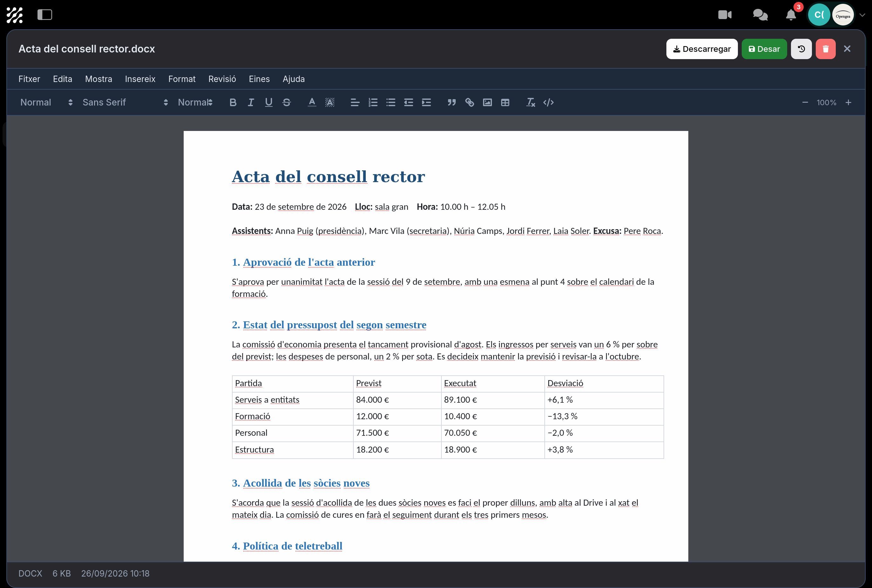Insert a hyperlink
Image resolution: width=872 pixels, height=588 pixels.
(x=469, y=102)
